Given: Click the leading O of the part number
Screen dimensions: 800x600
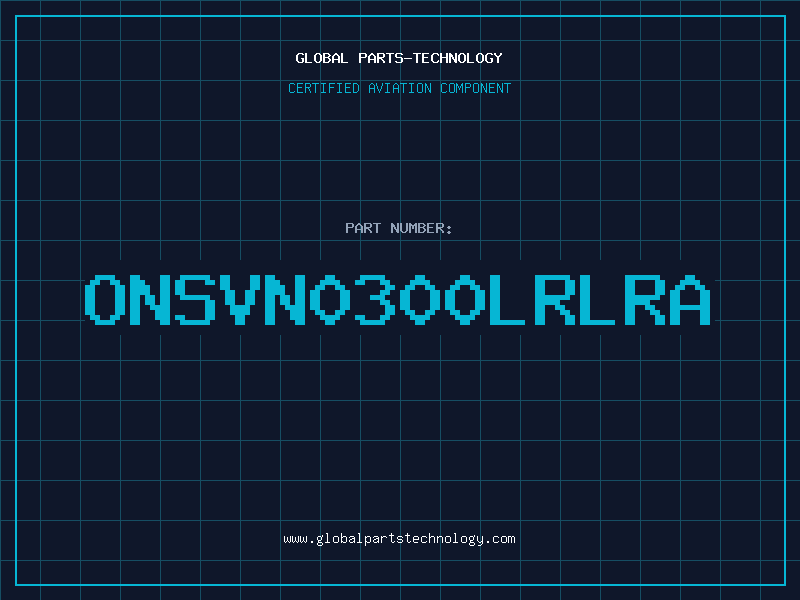Looking at the screenshot, I should tap(105, 300).
